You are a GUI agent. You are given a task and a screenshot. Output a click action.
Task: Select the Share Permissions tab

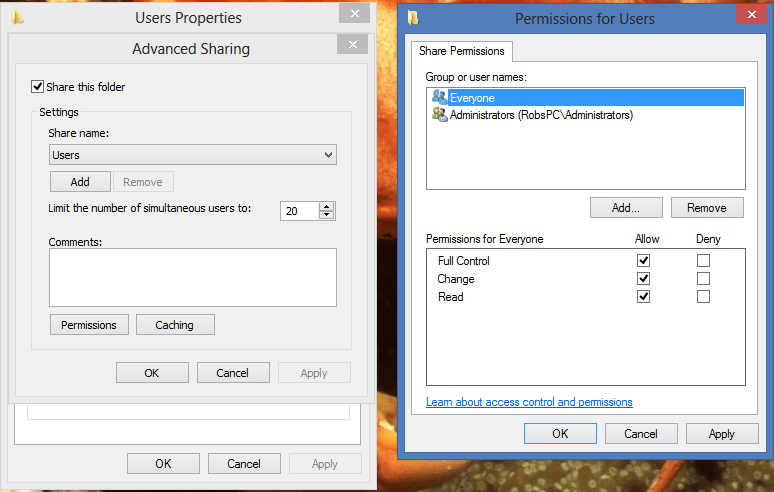tap(462, 51)
